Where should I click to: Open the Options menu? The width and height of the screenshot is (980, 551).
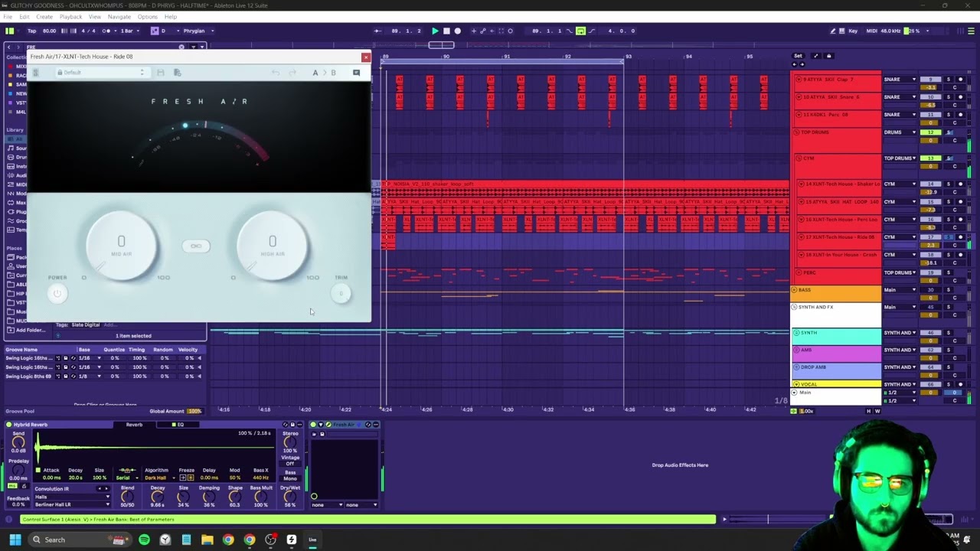coord(147,17)
